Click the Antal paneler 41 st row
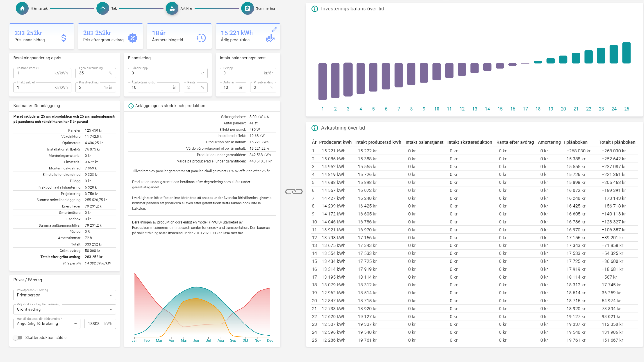Image resolution: width=644 pixels, height=362 pixels. (x=202, y=123)
